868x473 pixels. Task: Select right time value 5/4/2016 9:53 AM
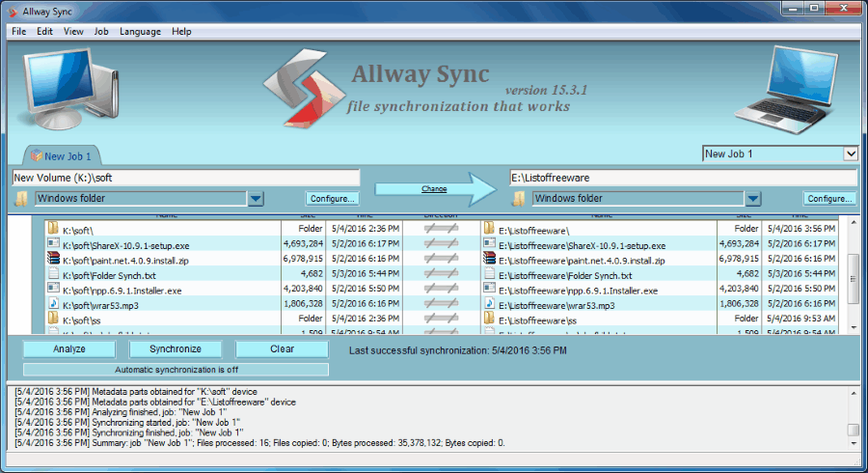[801, 319]
